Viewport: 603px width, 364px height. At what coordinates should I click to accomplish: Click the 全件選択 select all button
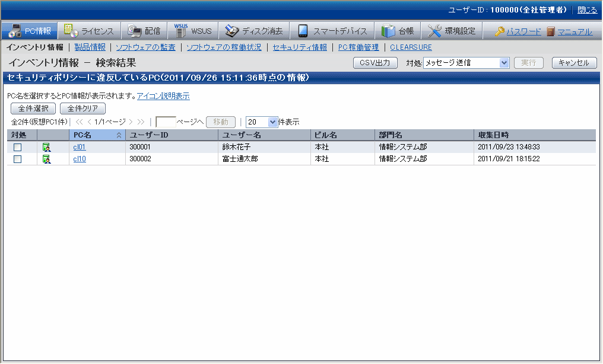(33, 108)
